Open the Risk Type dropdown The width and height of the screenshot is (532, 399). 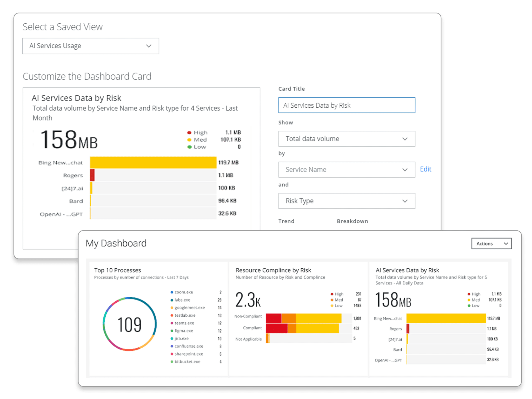[347, 201]
